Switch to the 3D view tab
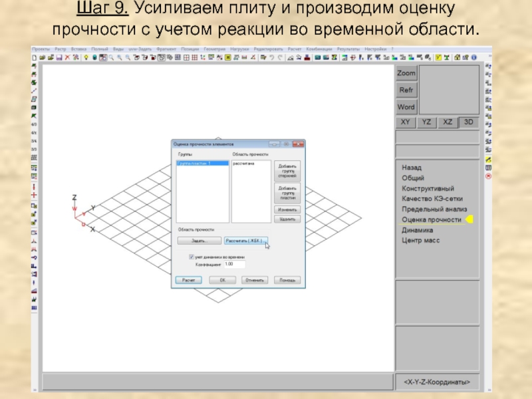This screenshot has width=532, height=399. pyautogui.click(x=469, y=122)
